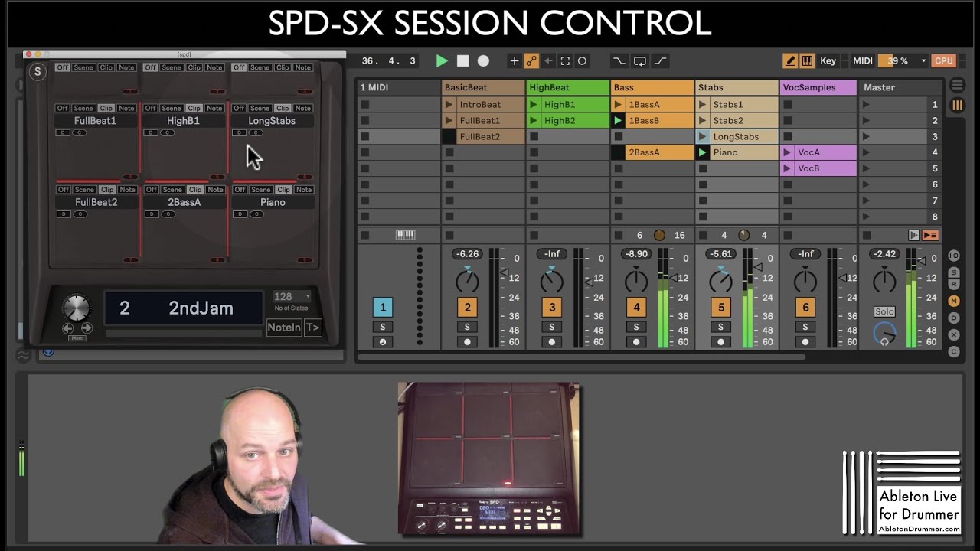Toggle the X crossfader show/hide button
The image size is (980, 551).
954,334
